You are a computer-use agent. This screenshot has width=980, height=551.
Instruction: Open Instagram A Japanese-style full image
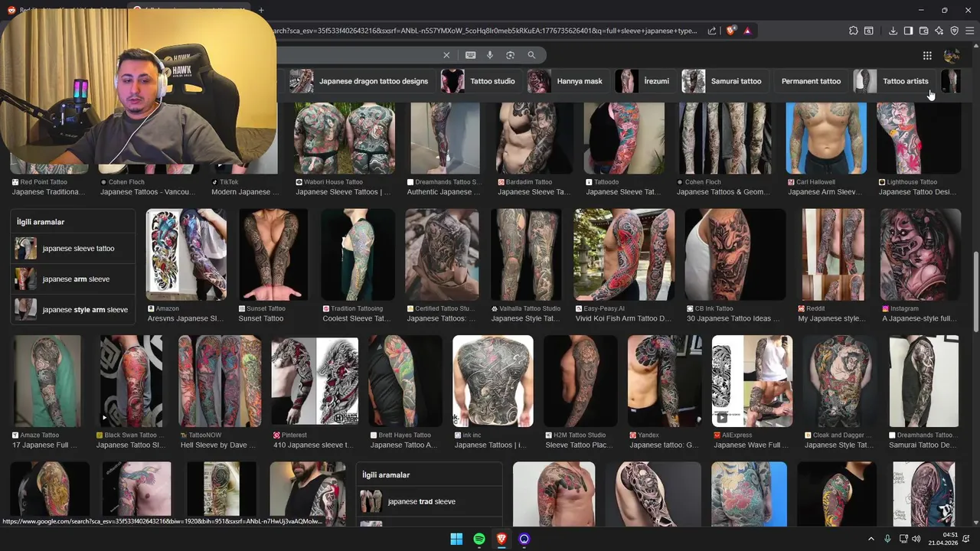(x=920, y=255)
